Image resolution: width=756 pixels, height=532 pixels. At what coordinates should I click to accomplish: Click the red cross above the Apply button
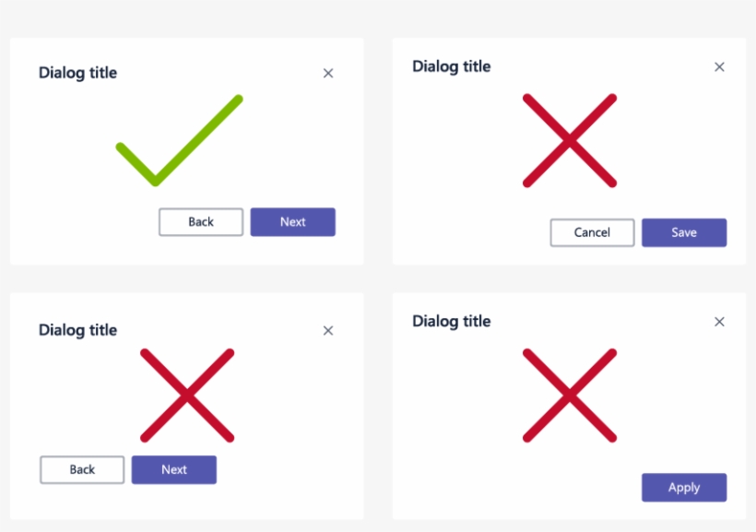coord(570,395)
